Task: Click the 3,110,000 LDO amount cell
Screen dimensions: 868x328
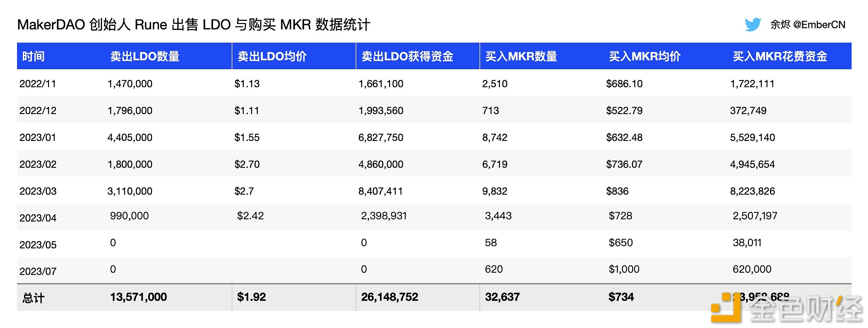Action: coord(130,191)
